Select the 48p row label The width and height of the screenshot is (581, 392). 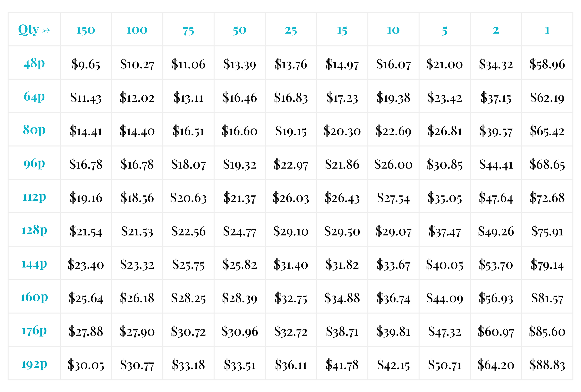point(34,63)
